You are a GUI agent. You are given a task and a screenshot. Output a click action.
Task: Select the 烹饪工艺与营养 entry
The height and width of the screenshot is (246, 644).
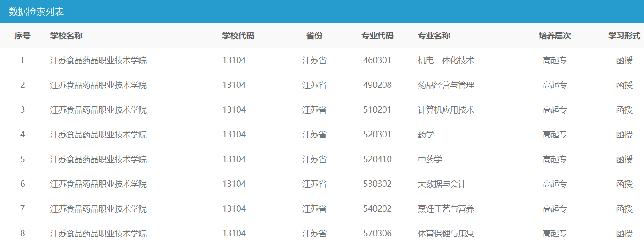[446, 208]
